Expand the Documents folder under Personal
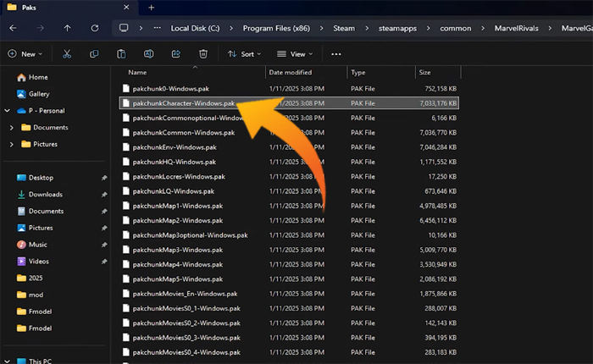The height and width of the screenshot is (364, 593). coord(11,127)
